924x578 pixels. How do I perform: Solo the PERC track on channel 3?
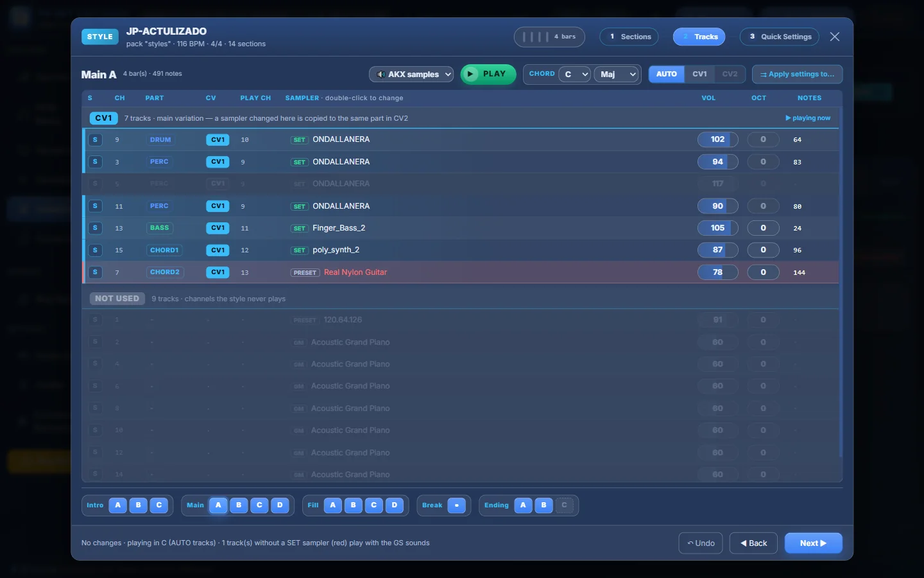[x=95, y=162]
